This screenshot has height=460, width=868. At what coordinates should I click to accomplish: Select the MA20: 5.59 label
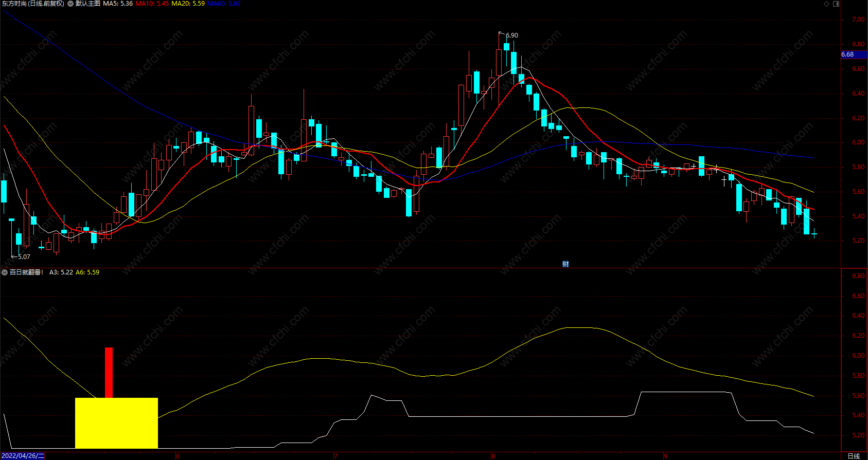188,4
